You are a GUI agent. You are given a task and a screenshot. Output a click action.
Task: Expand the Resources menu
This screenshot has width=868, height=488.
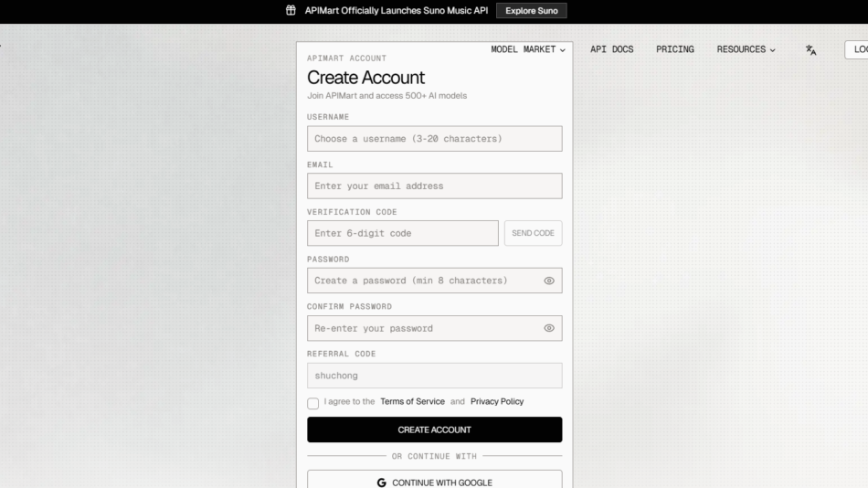point(746,49)
